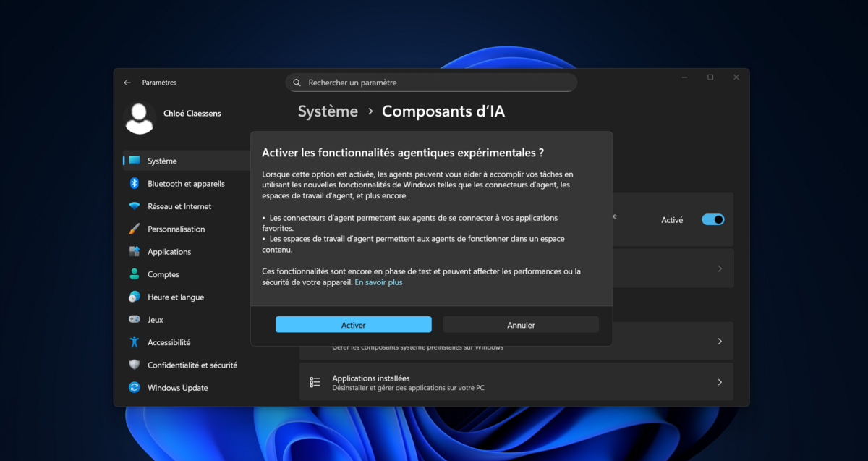Open Jeux using the controller icon
This screenshot has height=461, width=868.
point(135,319)
